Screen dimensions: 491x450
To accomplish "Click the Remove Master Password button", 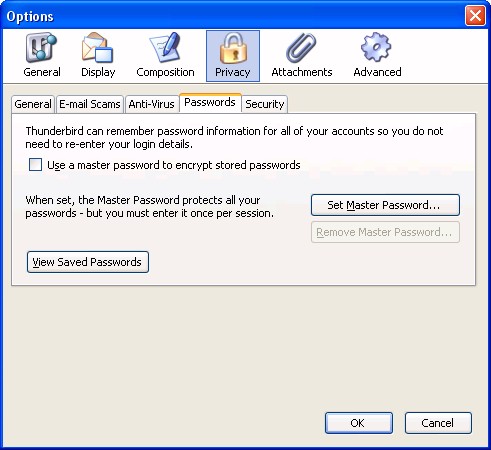I will 385,232.
